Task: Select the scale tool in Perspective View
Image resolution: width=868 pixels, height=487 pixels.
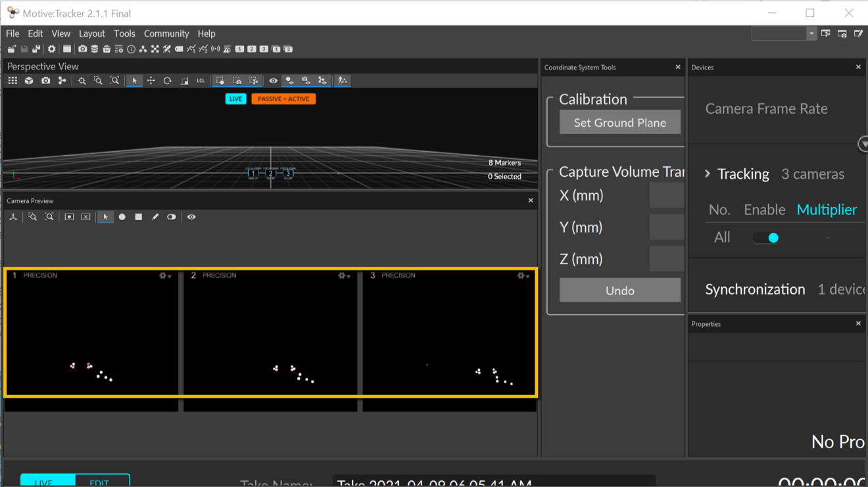Action: [185, 80]
